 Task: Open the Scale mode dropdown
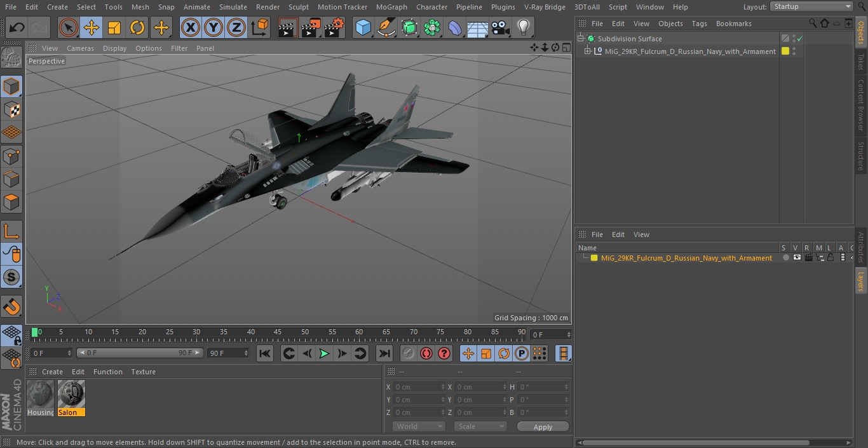480,426
